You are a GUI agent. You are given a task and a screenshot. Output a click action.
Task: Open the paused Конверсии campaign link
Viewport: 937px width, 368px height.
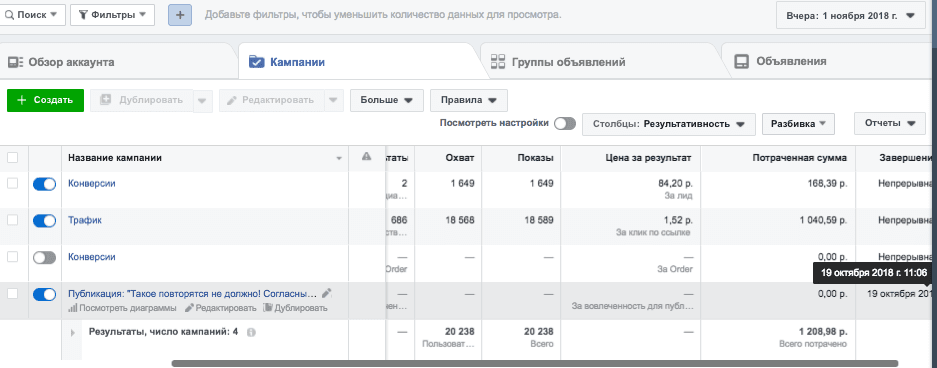tap(91, 257)
